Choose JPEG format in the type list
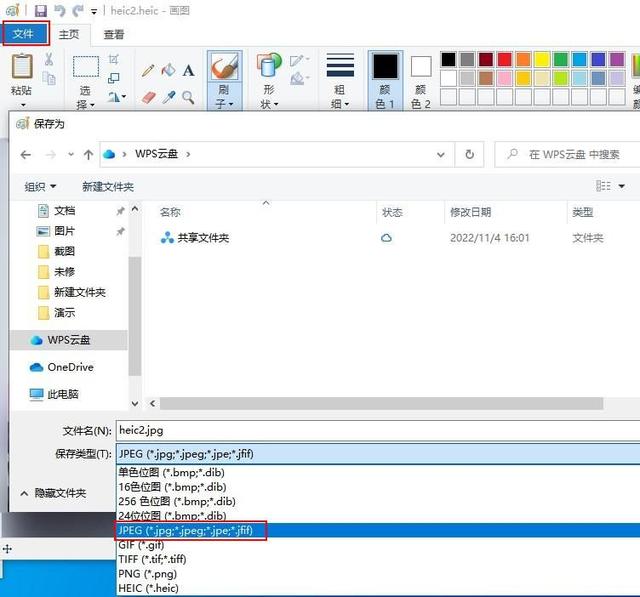 (378, 530)
